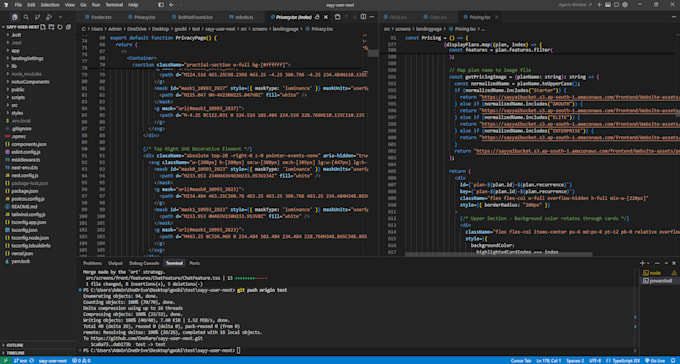The image size is (680, 364).
Task: Open the components.json file
Action: pyautogui.click(x=39, y=144)
